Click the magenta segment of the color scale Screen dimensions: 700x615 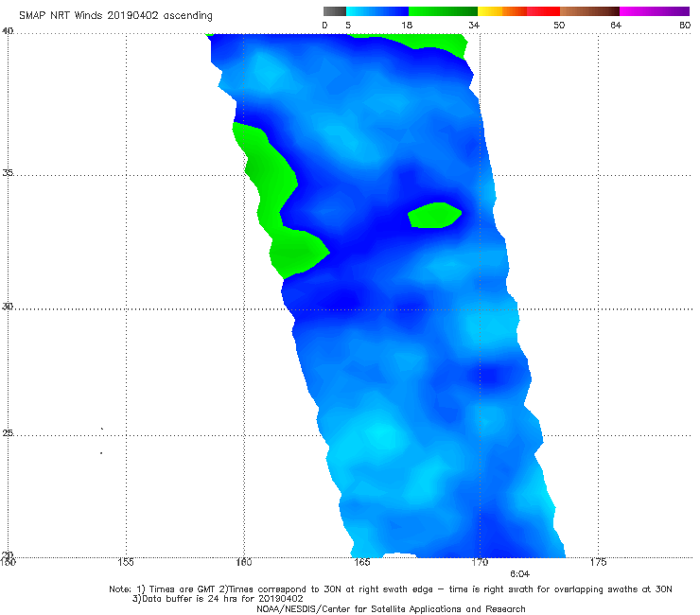pyautogui.click(x=654, y=11)
